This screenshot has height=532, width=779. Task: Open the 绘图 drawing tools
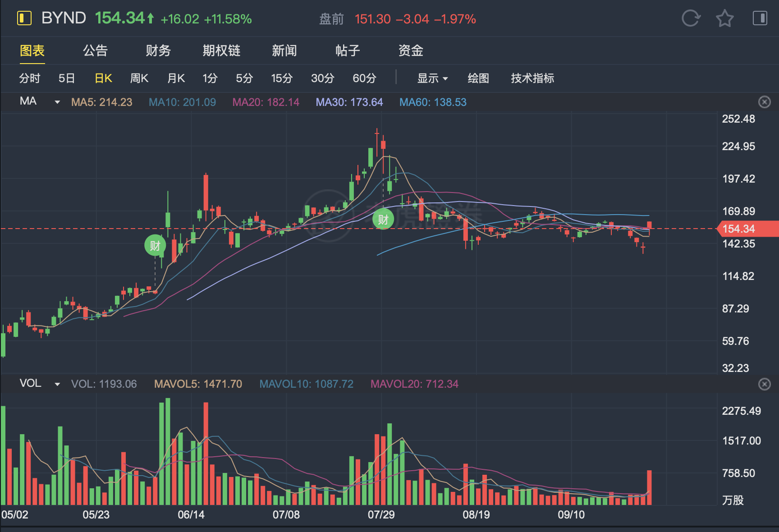[478, 78]
